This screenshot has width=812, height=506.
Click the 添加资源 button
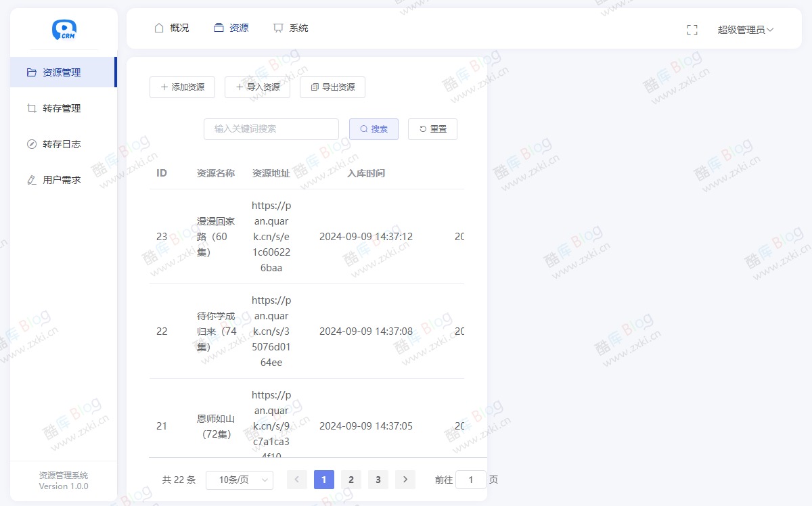(182, 87)
